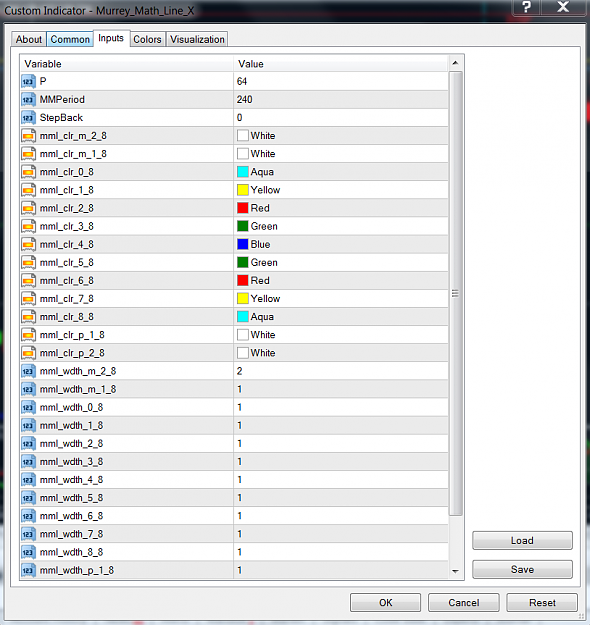Click the color-type icon beside mml_clr_3_8

pyautogui.click(x=28, y=226)
